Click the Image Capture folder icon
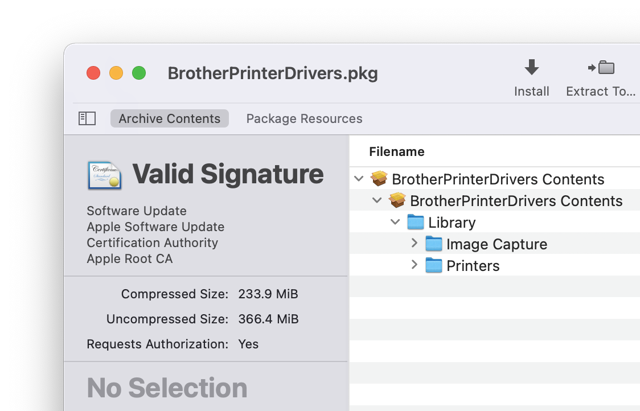 (x=433, y=244)
